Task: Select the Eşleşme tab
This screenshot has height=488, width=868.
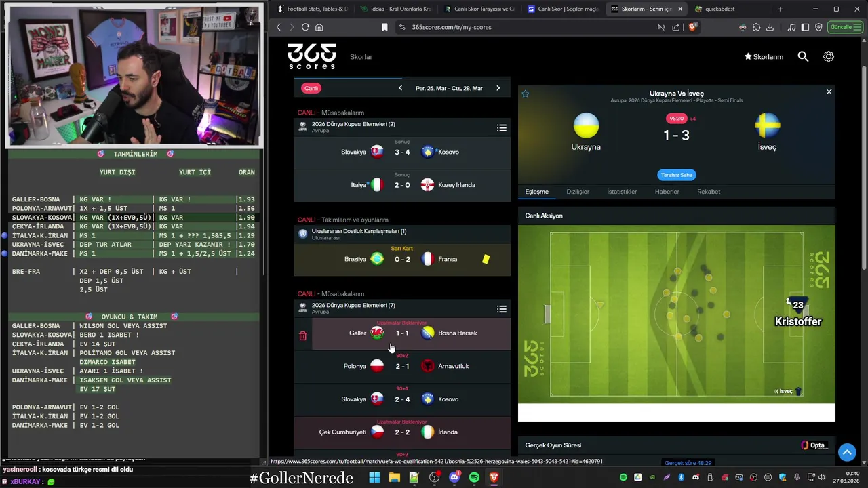Action: 536,192
